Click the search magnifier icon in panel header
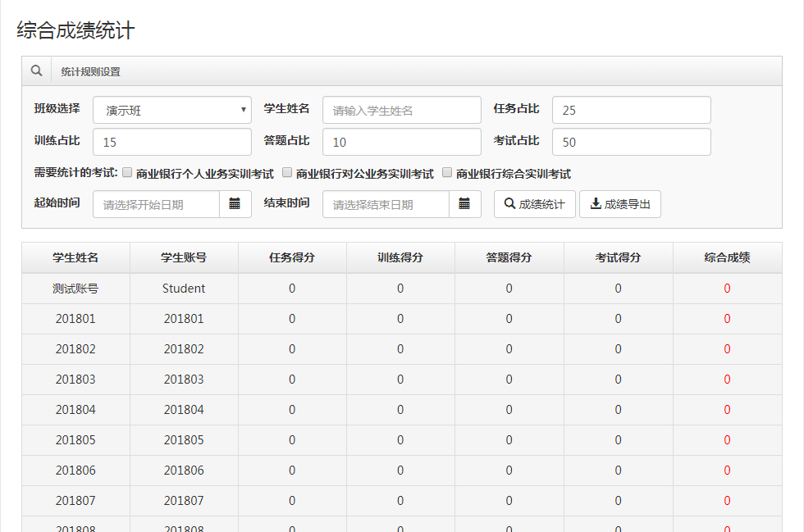804x532 pixels. click(x=37, y=71)
